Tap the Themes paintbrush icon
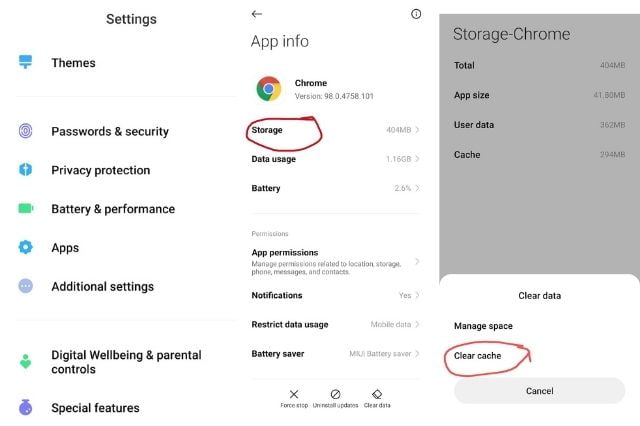 [x=25, y=62]
